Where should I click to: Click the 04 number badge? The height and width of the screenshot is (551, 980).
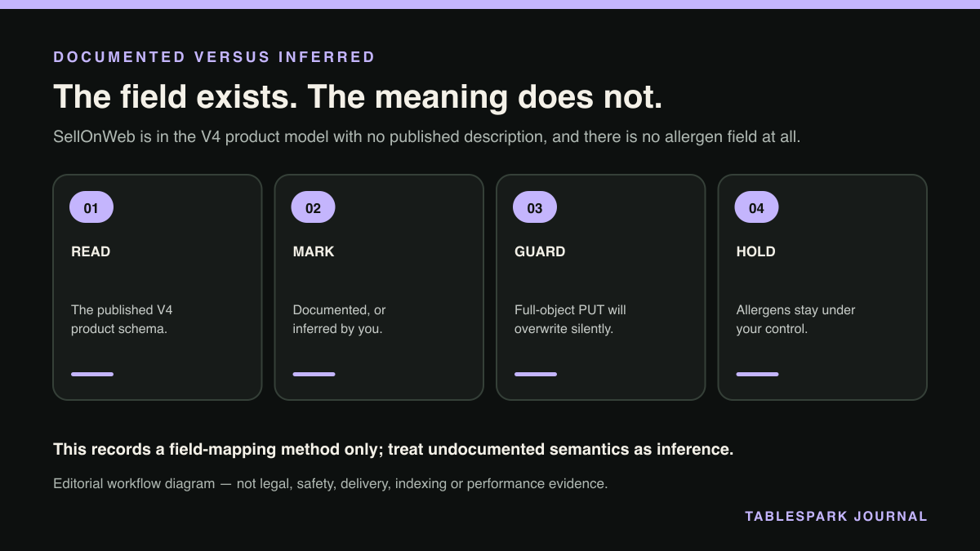click(x=757, y=207)
